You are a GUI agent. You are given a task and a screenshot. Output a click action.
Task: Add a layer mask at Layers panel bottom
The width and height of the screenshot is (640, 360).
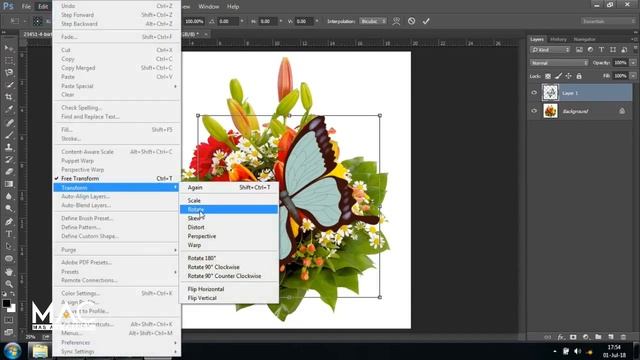click(x=573, y=337)
